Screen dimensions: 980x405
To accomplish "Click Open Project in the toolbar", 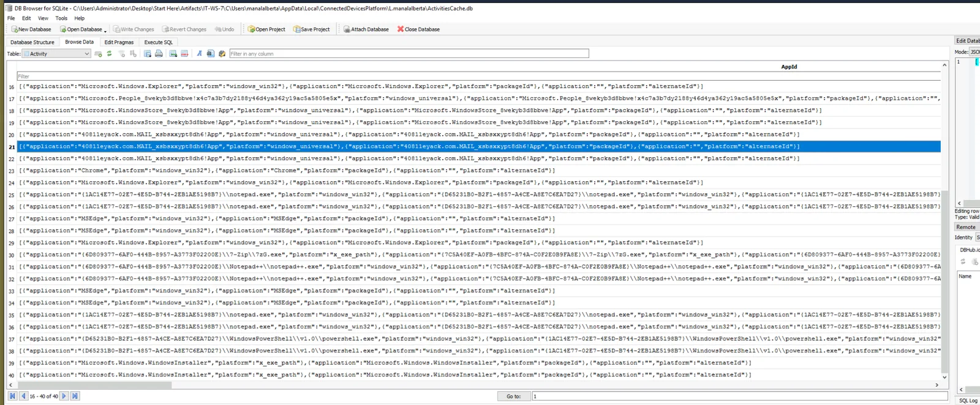I will [x=266, y=29].
